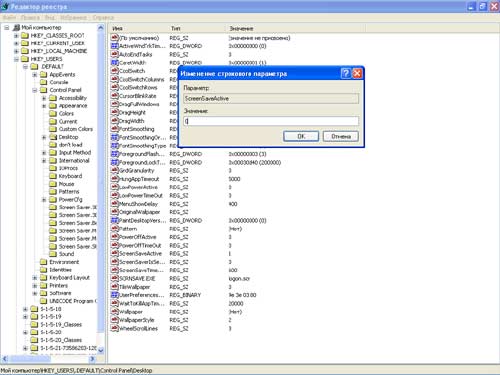
Task: Click the tree pane scroll up arrow
Action: click(101, 28)
